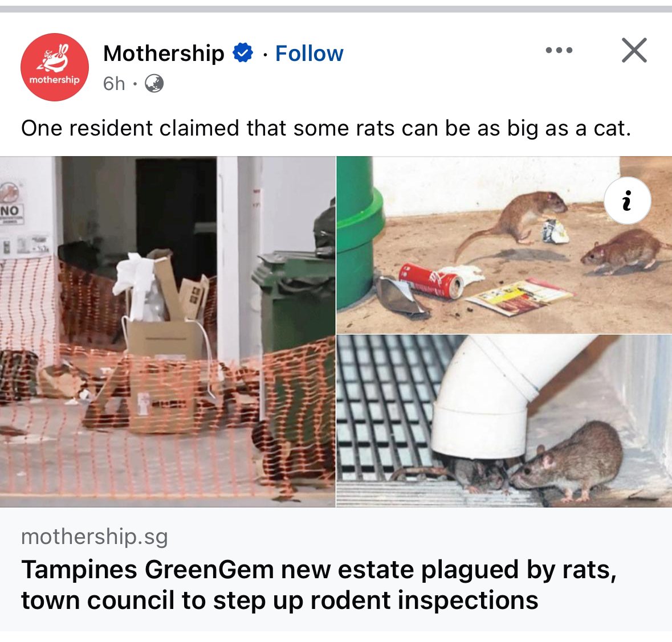This screenshot has height=642, width=672.
Task: Open the Tampines GreenGem article headline
Action: coord(319,584)
